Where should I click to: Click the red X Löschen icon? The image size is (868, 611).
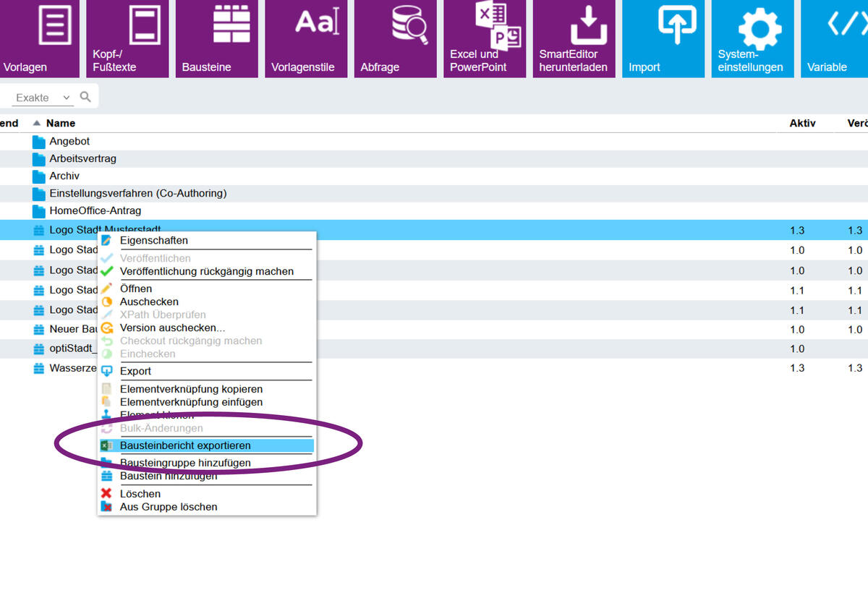106,494
